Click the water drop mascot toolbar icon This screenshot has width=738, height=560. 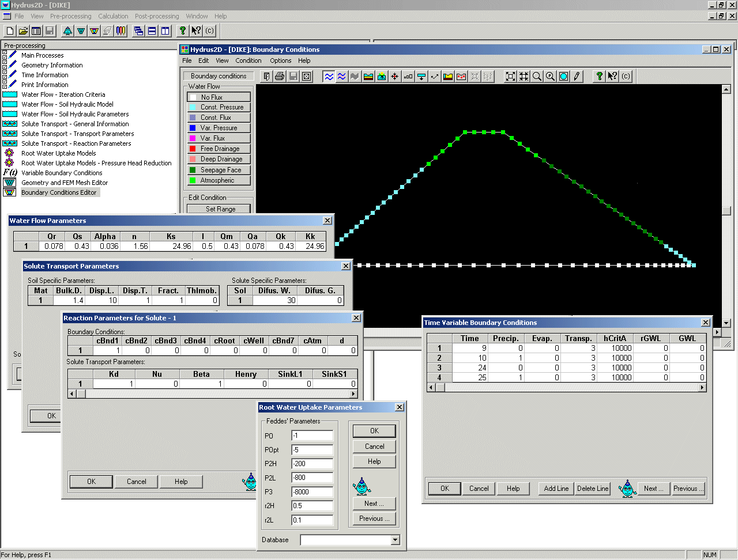[x=68, y=31]
